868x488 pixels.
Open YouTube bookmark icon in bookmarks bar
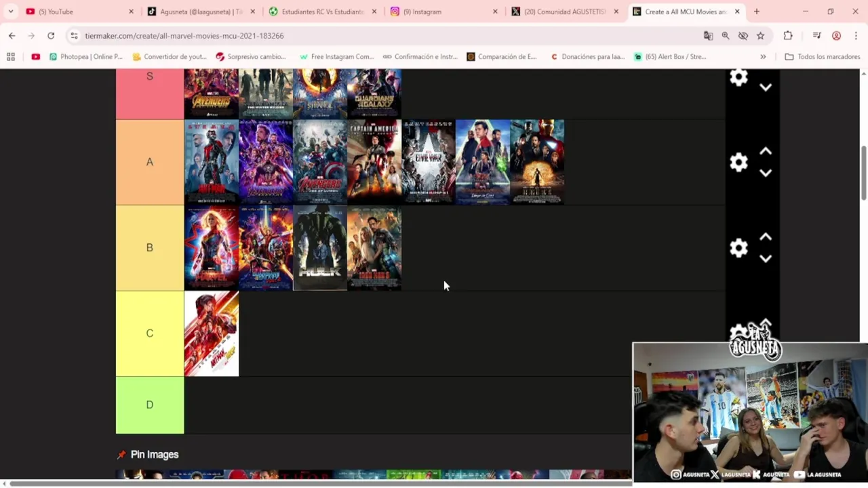tap(36, 57)
